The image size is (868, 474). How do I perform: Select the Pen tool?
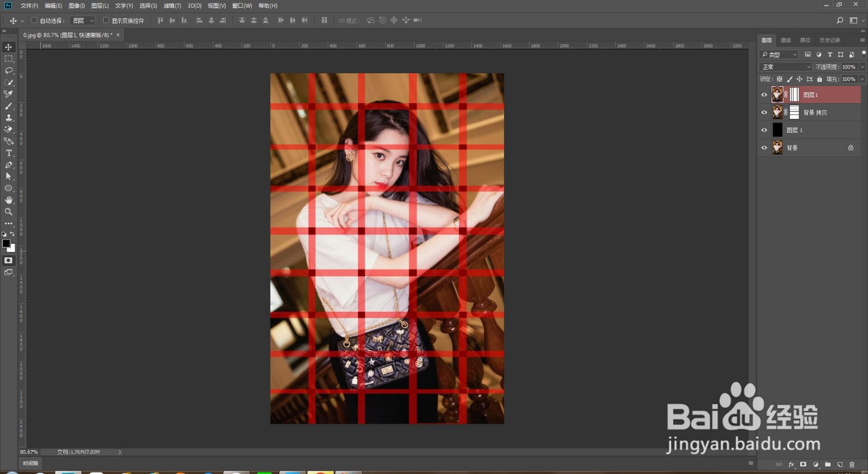pos(9,165)
